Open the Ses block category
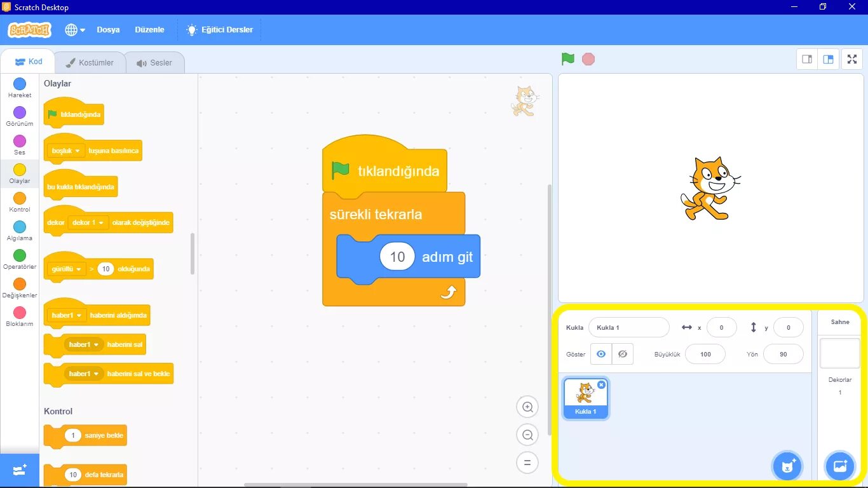This screenshot has height=488, width=868. [20, 145]
